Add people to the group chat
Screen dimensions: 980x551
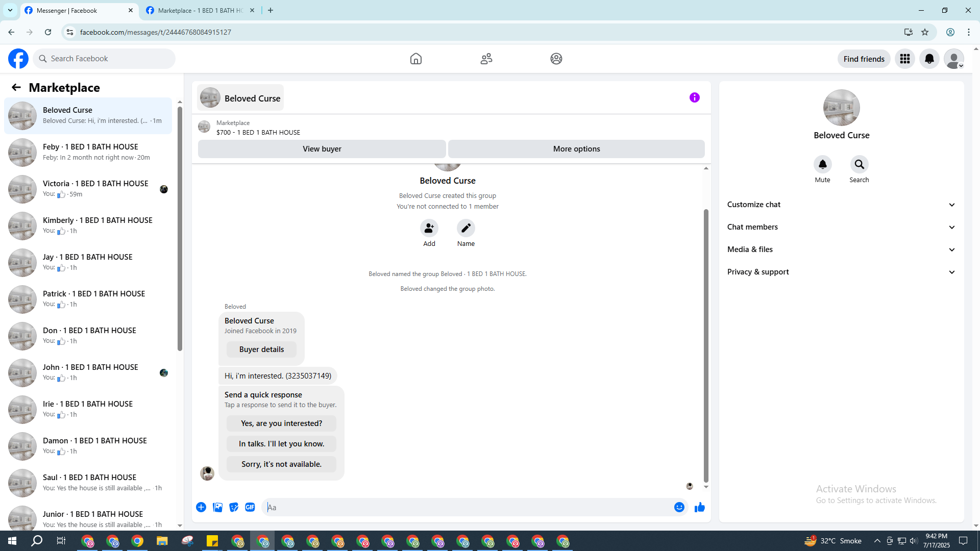pos(429,228)
